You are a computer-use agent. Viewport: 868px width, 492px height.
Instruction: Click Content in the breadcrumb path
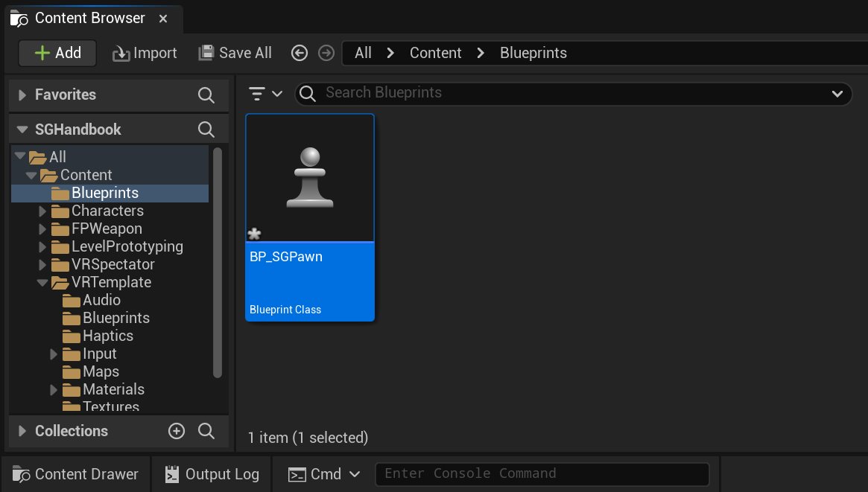[435, 53]
